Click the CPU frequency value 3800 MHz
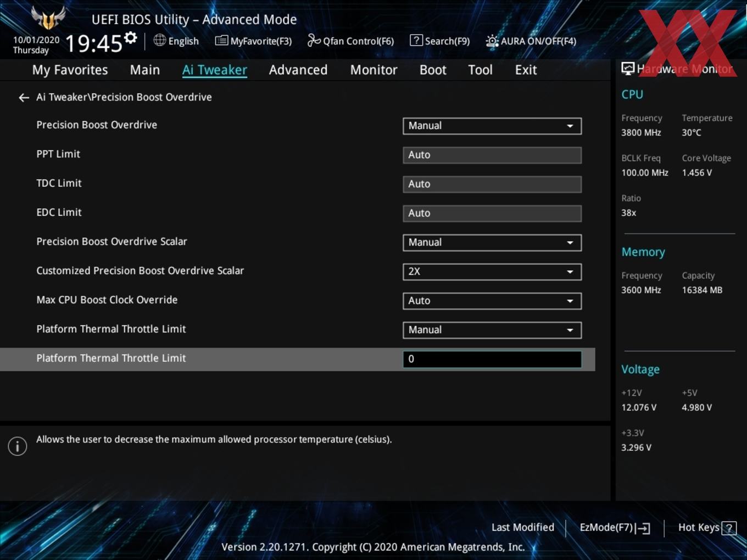This screenshot has width=747, height=560. 641,132
